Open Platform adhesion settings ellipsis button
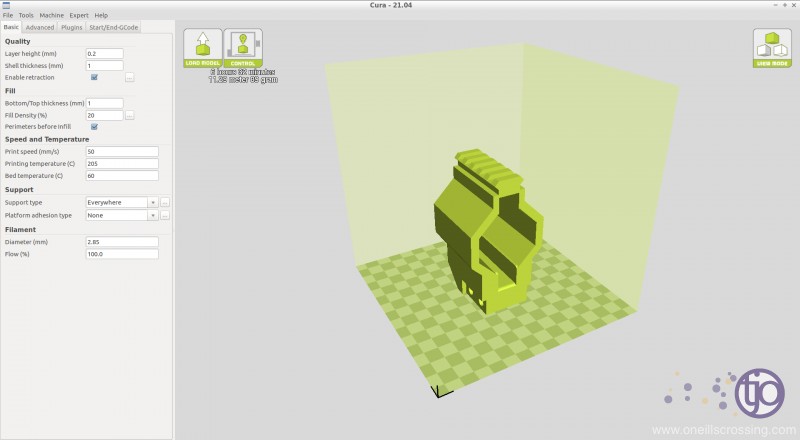This screenshot has height=440, width=800. click(x=165, y=215)
